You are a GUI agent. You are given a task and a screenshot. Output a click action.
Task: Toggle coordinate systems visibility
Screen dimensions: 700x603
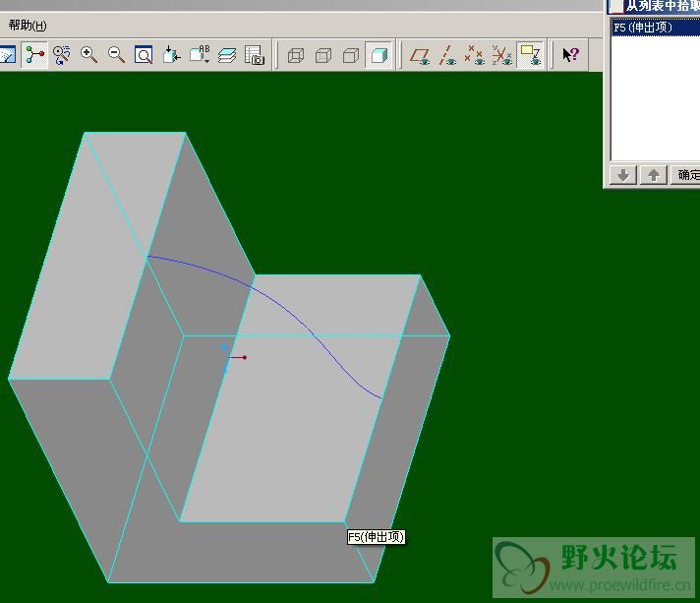(502, 55)
